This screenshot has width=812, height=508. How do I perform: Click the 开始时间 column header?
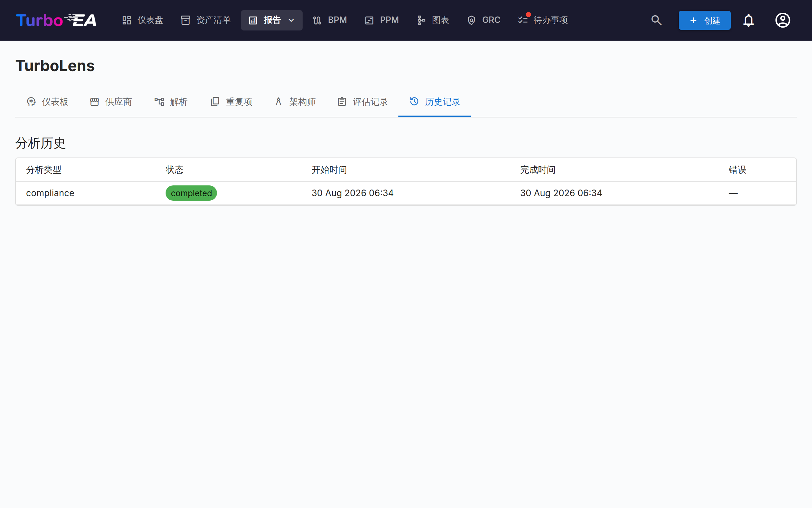[x=329, y=170]
